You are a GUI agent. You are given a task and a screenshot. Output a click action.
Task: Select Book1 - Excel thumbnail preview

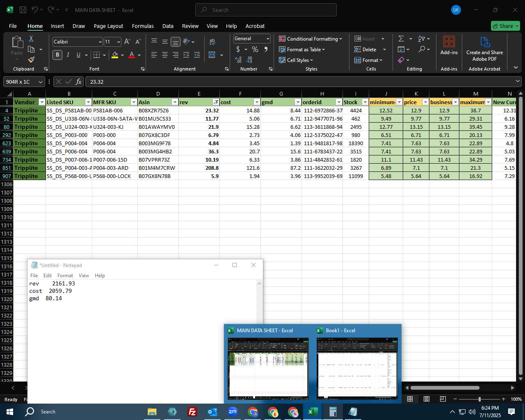(x=357, y=368)
